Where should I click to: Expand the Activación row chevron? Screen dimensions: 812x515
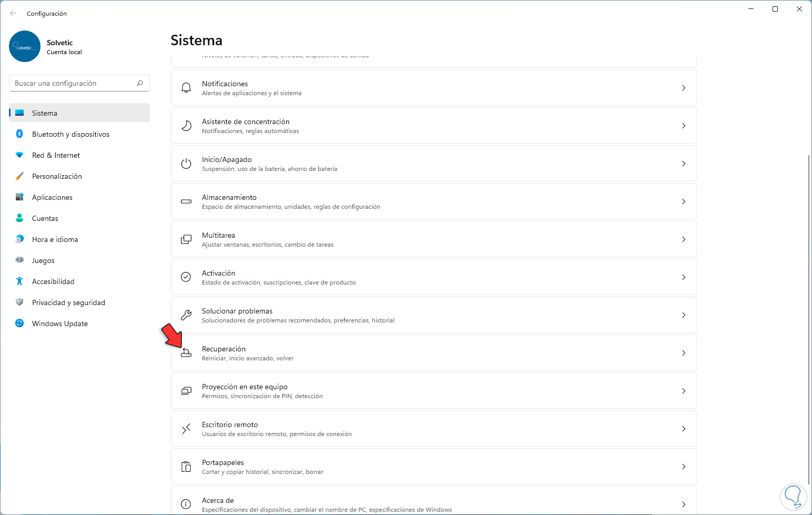tap(684, 277)
